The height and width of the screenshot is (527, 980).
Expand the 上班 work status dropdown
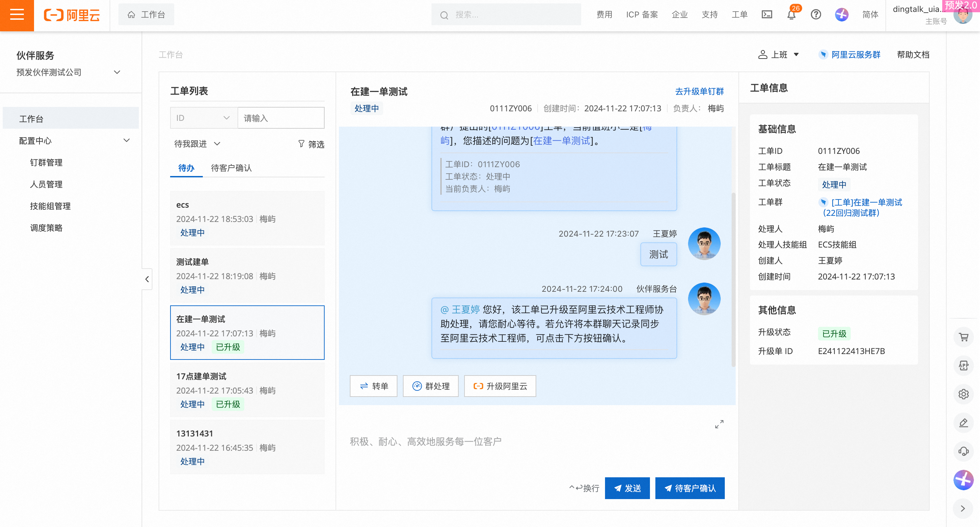(779, 55)
